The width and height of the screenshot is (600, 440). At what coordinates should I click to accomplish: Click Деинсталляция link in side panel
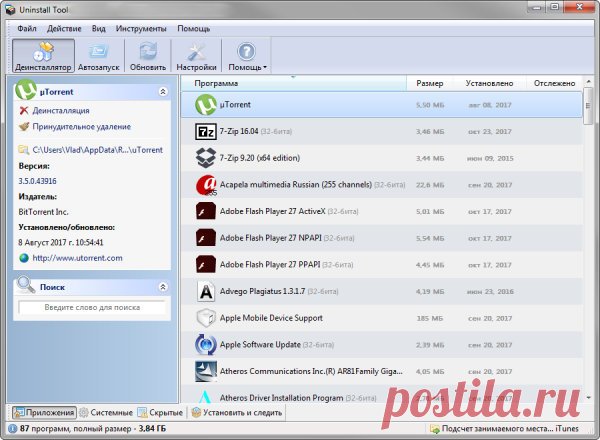[x=61, y=111]
